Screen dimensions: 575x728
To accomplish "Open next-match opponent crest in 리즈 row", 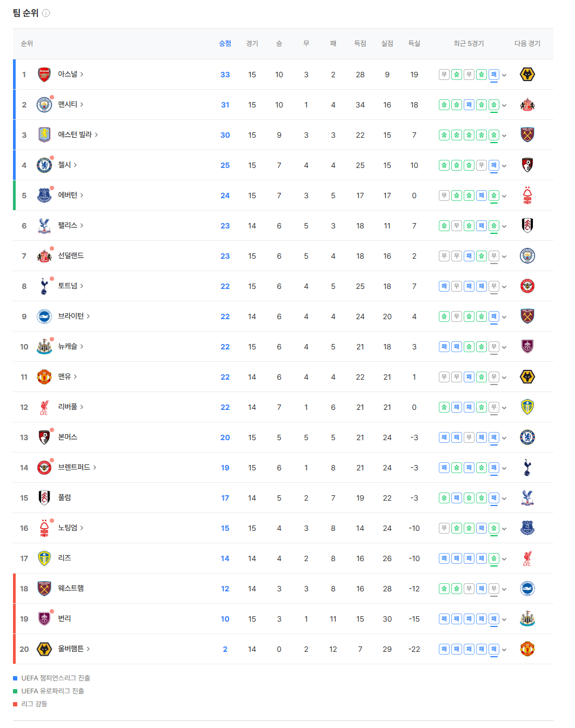I will 527,558.
